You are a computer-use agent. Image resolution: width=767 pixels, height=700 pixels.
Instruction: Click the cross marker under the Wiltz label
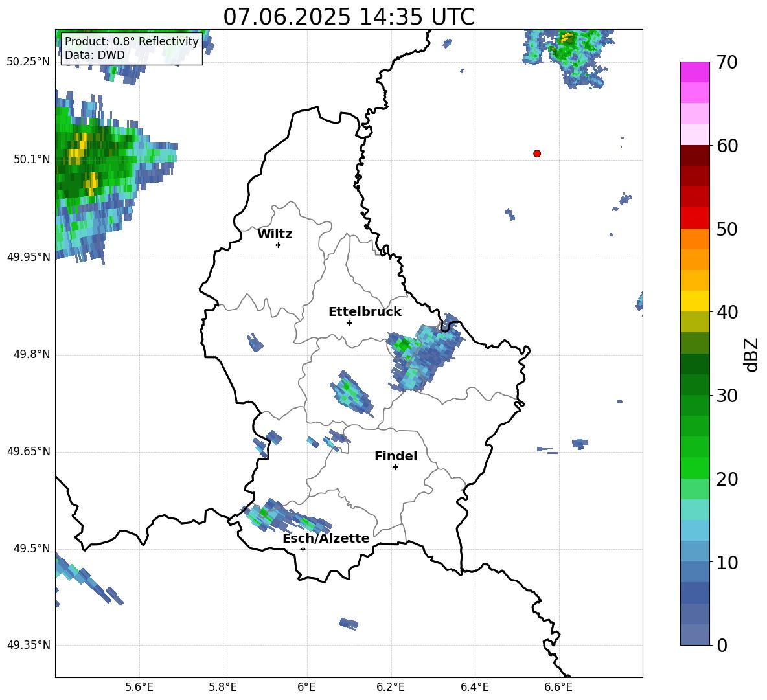pos(279,245)
